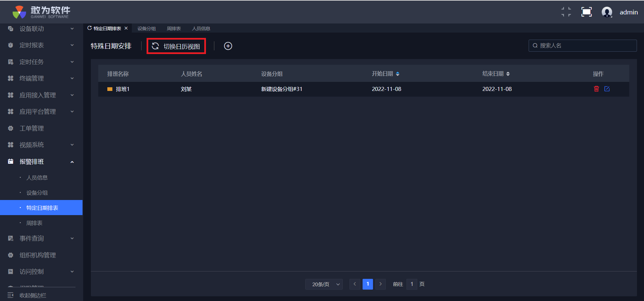
Task: Sort by 结束日期 column arrows
Action: 508,74
